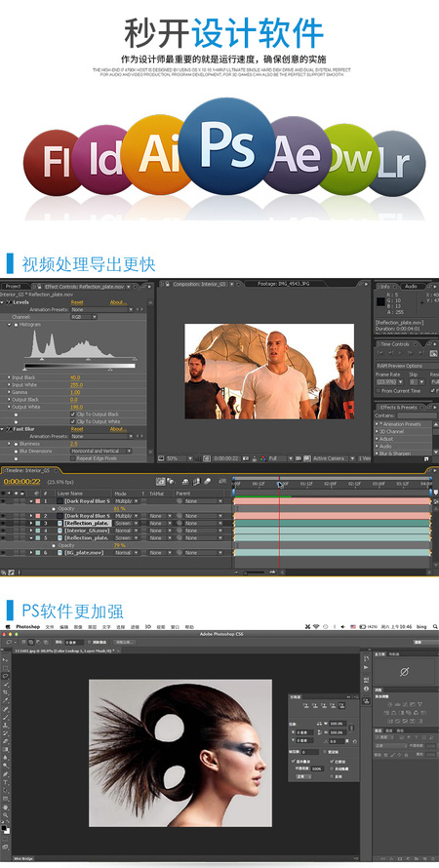This screenshot has width=439, height=868.
Task: Open Levels Animation Presets dropdown
Action: [102, 310]
